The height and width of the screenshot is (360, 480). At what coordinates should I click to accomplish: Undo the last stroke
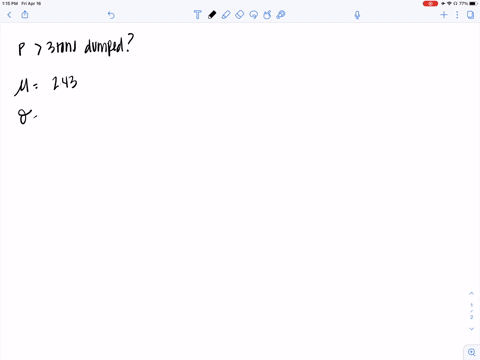[111, 15]
